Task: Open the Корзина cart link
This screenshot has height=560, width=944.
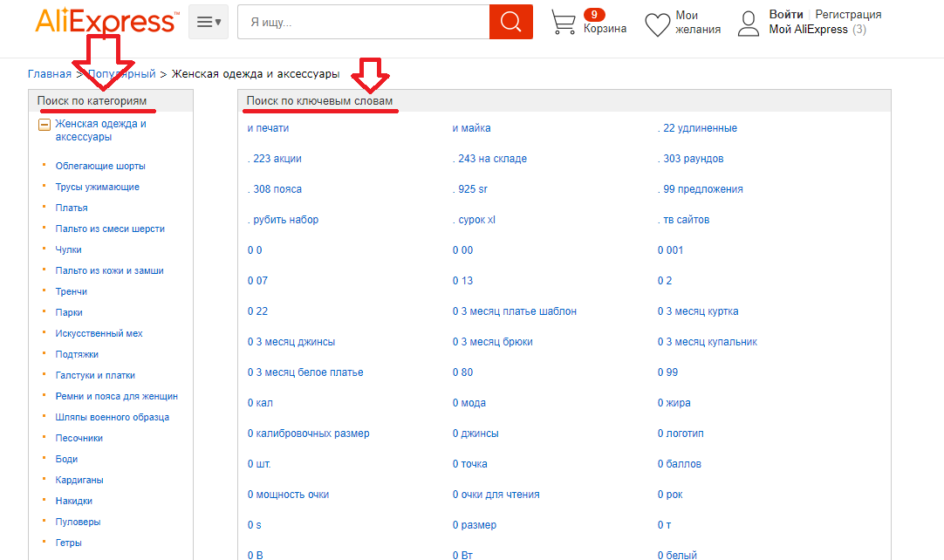Action: tap(605, 29)
